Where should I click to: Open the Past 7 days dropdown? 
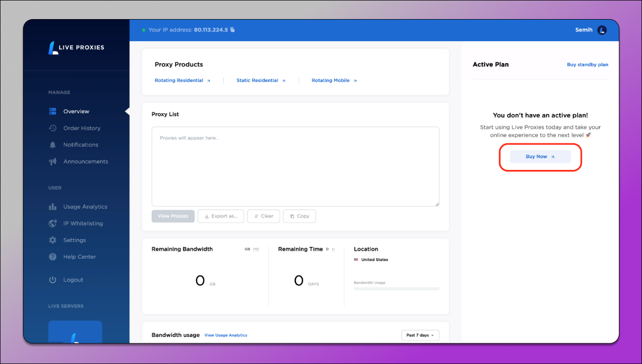click(420, 335)
